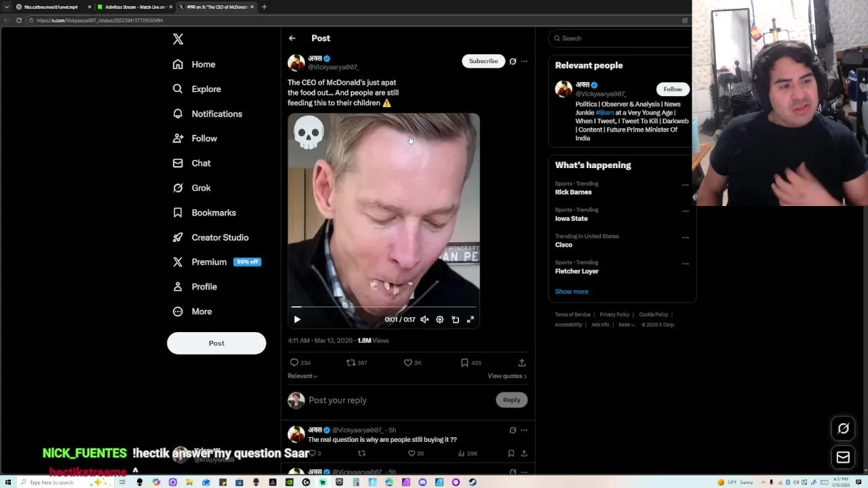Click the large Post button in sidebar
This screenshot has width=868, height=488.
216,343
